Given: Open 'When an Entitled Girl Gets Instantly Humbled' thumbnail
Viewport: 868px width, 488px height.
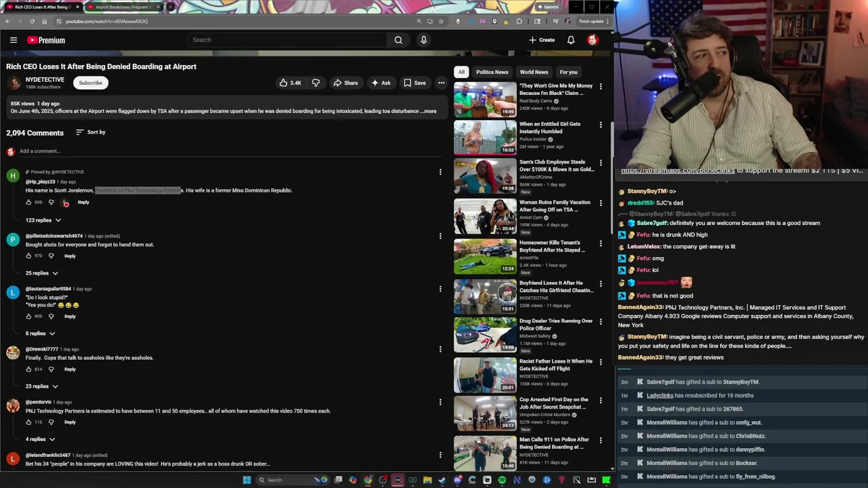Looking at the screenshot, I should [x=485, y=137].
